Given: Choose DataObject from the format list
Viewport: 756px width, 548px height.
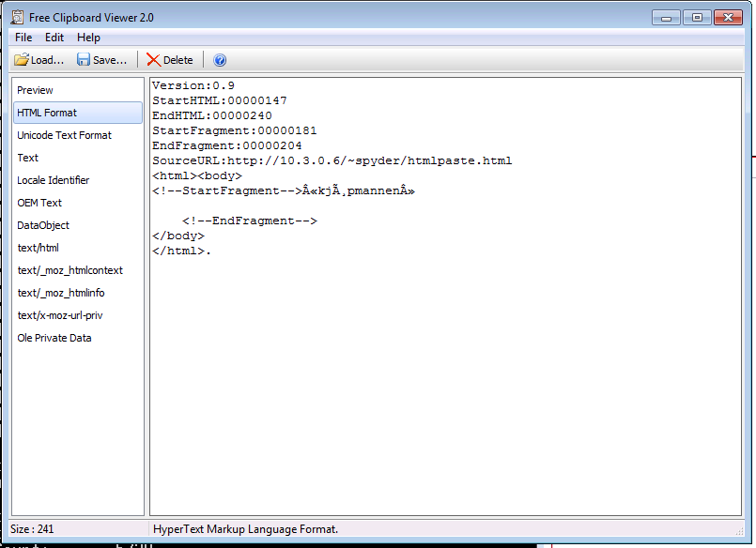Looking at the screenshot, I should coord(43,225).
